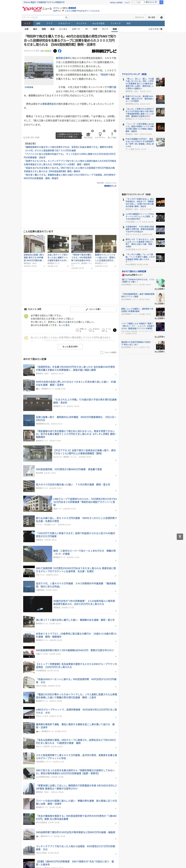186x868 pixels.
Task: Open the ランキング tab
Action: click(115, 24)
